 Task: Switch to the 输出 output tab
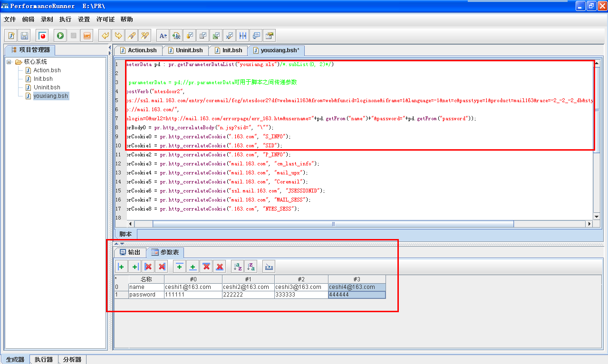coord(130,252)
